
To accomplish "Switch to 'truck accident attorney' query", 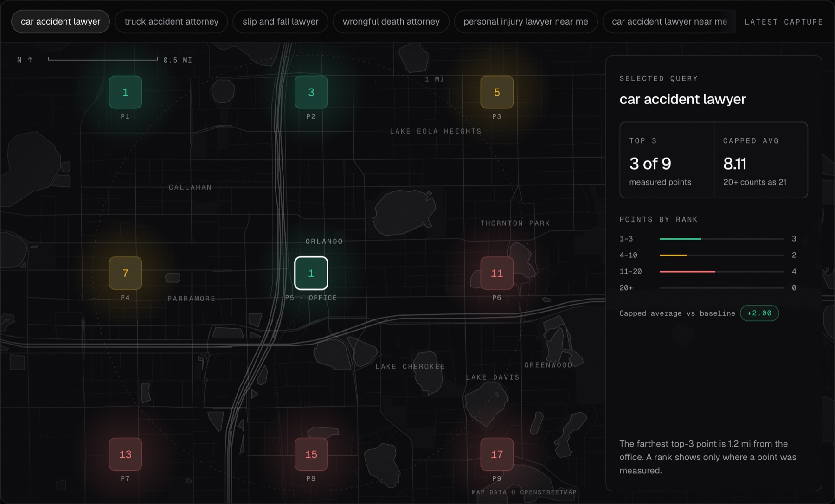I will pyautogui.click(x=172, y=22).
